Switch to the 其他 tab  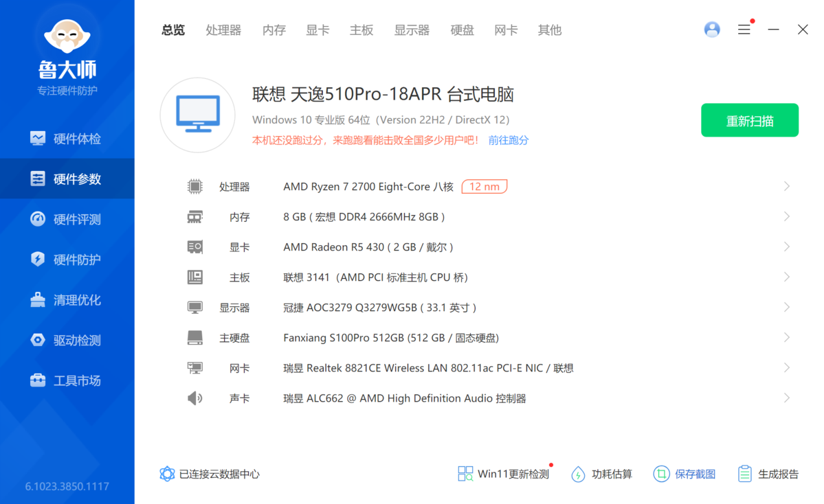click(550, 30)
